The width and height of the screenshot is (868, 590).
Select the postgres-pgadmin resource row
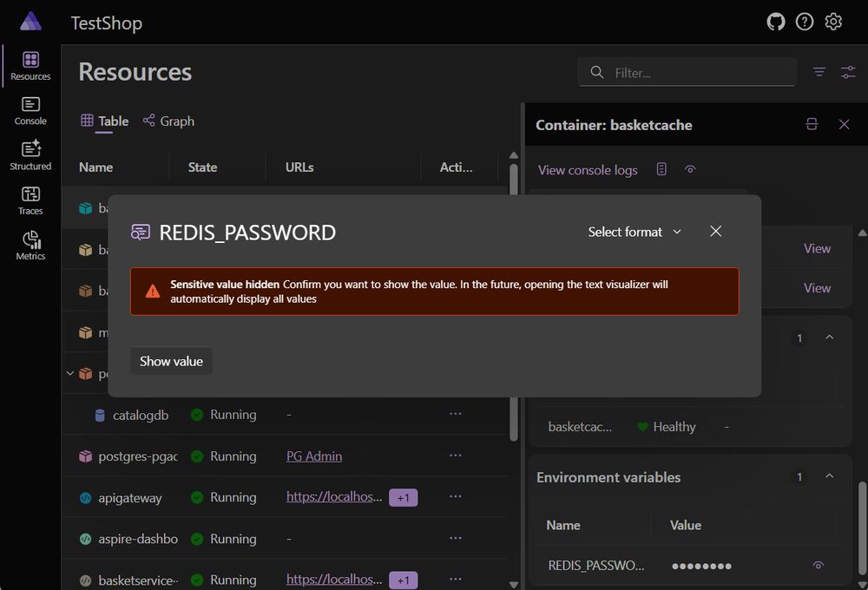click(285, 456)
